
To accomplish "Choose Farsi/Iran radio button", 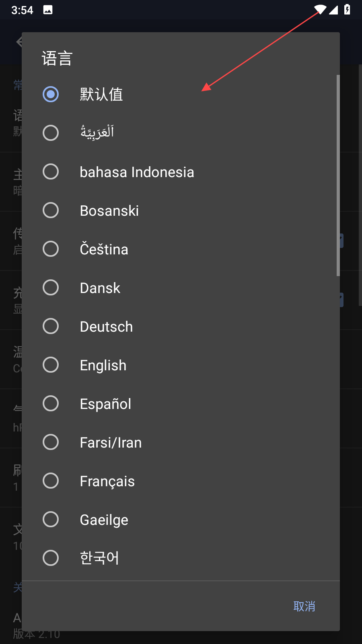I will [51, 442].
